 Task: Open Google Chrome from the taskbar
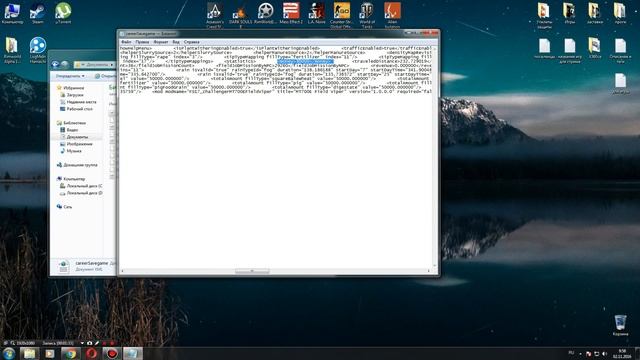71,353
